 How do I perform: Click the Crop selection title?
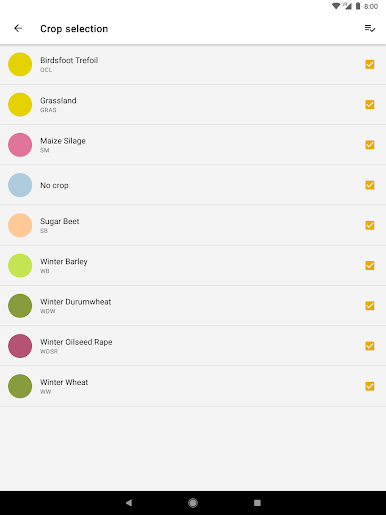(x=74, y=29)
